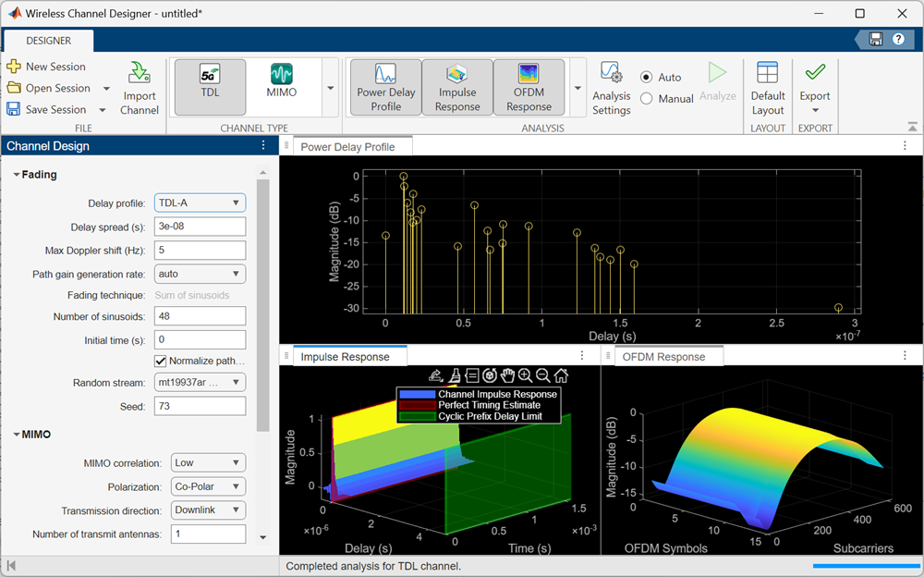Open the Power Delay Profile analysis view
The width and height of the screenshot is (924, 577).
(385, 87)
